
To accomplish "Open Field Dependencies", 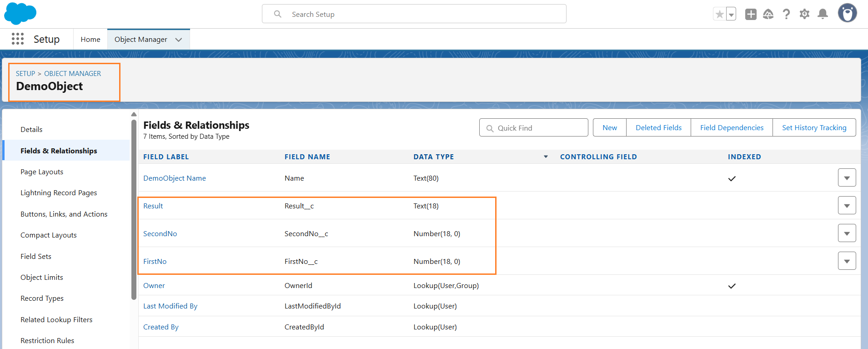I will (x=732, y=128).
